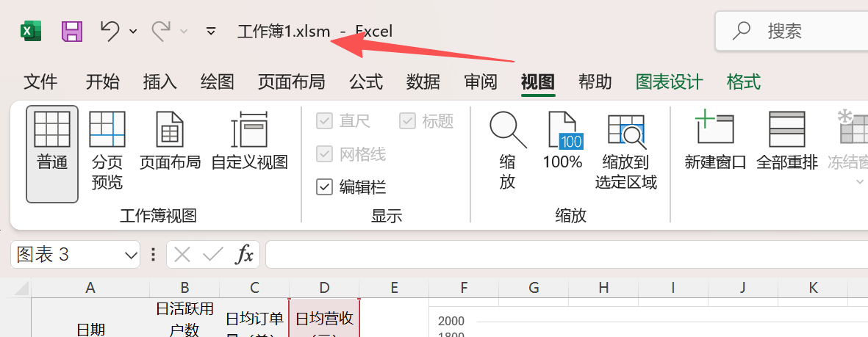Screen dimensions: 868x337
Task: Click the 工作簿1.xlsm title text
Action: 284,31
